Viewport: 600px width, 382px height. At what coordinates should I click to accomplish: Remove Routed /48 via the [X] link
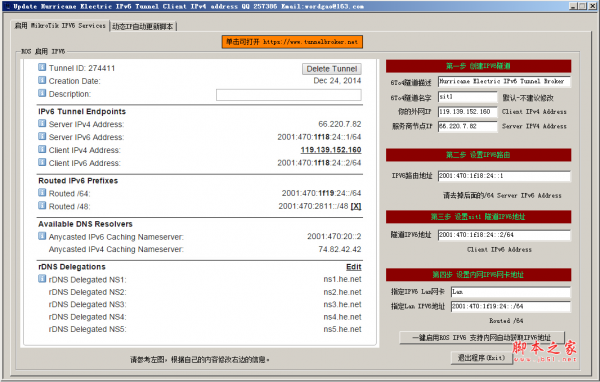point(356,206)
